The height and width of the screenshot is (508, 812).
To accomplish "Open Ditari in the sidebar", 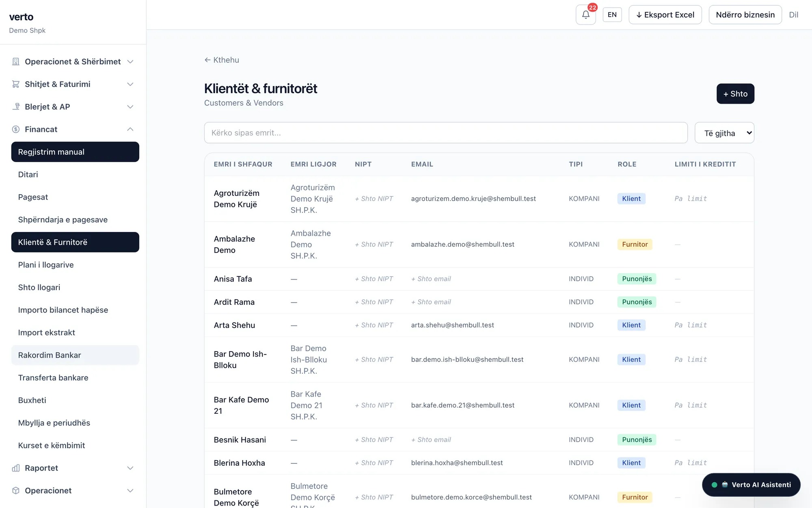I will (x=75, y=174).
